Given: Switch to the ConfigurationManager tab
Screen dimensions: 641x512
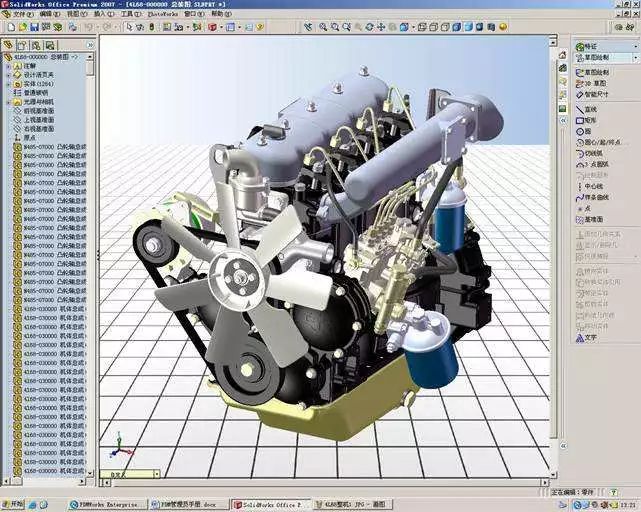Looking at the screenshot, I should pos(36,45).
